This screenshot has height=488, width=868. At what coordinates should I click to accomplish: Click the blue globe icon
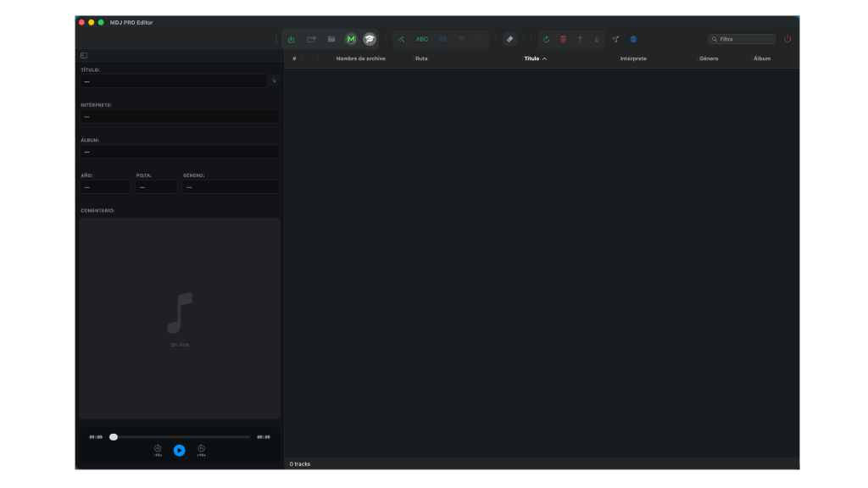pos(633,39)
